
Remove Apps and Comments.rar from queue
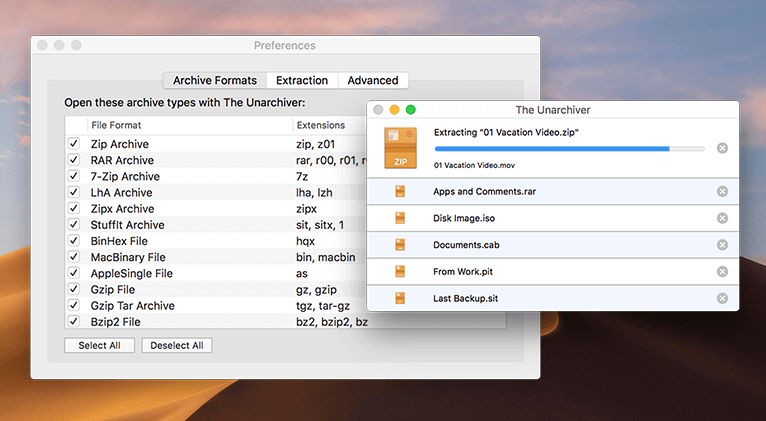[722, 191]
